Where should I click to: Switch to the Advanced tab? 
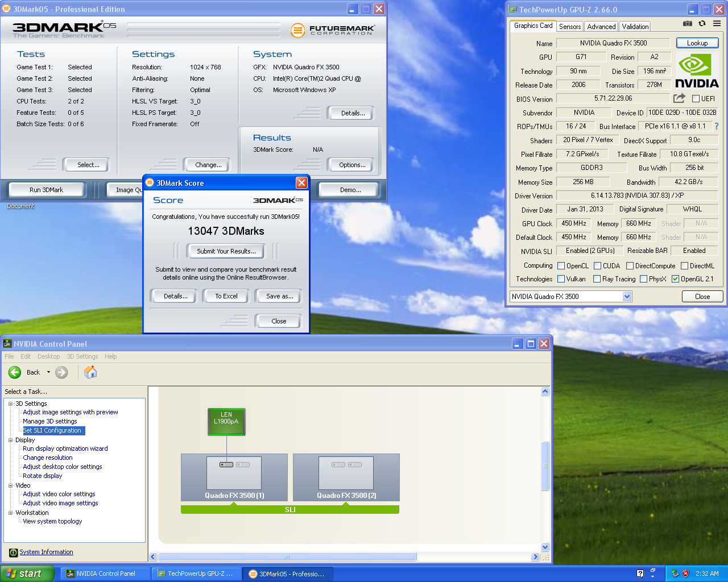click(601, 27)
